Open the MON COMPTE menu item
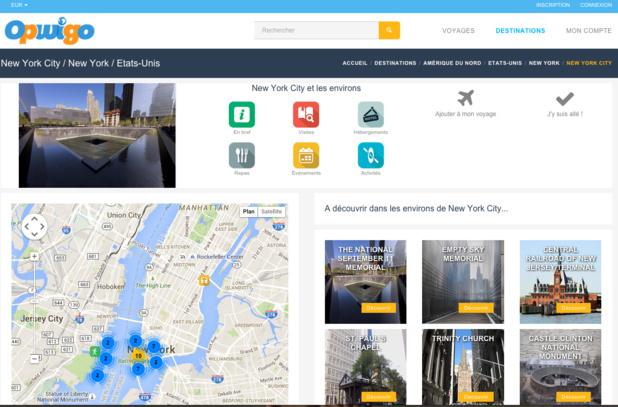Viewport: 618px width, 407px height. coord(588,31)
